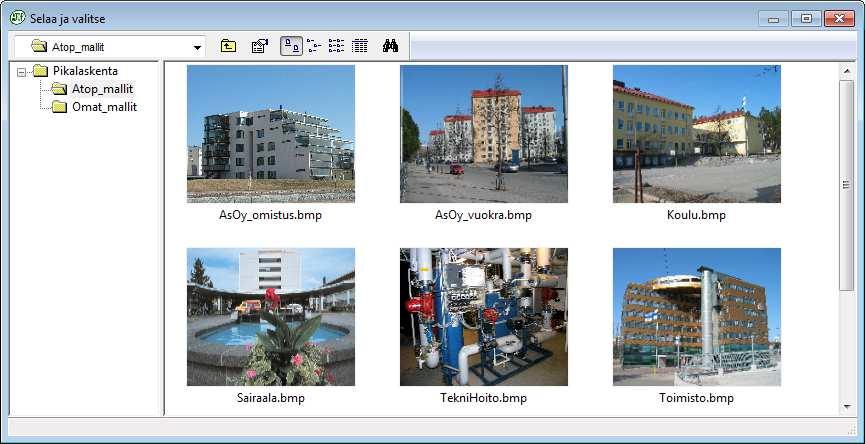Switch to large thumbnails view
The height and width of the screenshot is (444, 865).
tap(291, 46)
